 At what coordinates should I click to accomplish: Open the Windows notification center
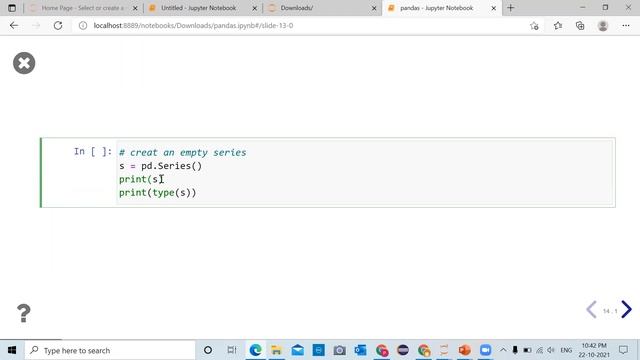tap(623, 350)
